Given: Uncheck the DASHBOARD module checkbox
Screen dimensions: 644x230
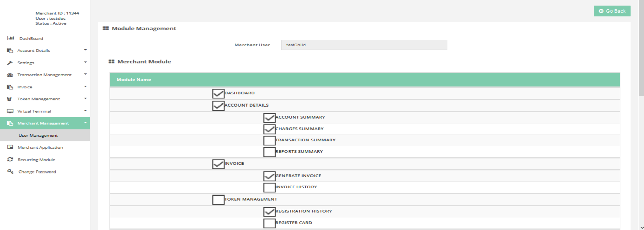Looking at the screenshot, I should 218,93.
